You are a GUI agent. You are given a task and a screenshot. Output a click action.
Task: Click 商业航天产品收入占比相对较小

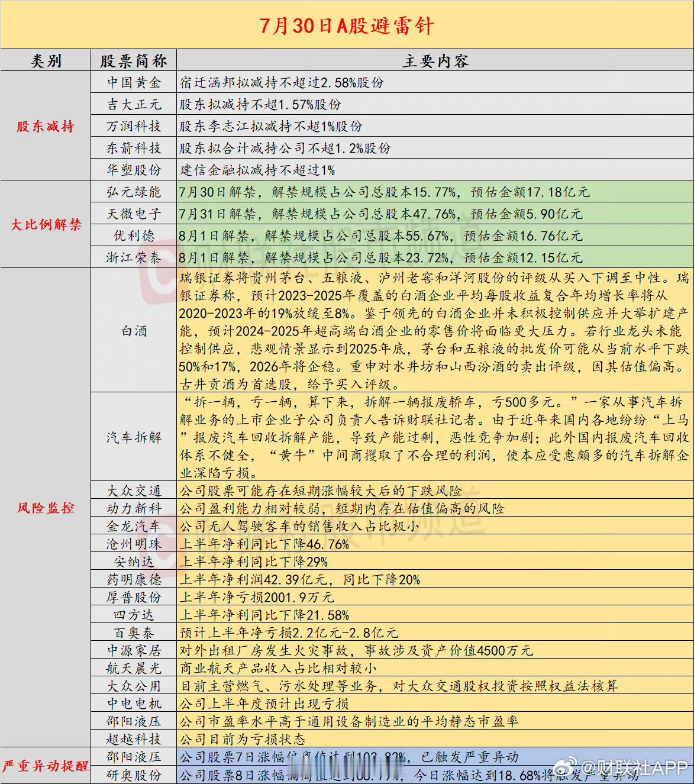pos(278,668)
